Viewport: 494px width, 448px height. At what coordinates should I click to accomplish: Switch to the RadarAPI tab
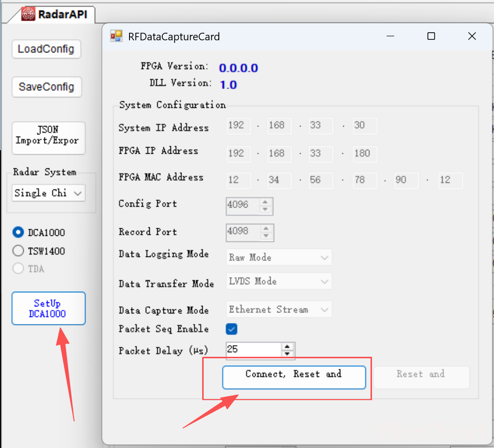pos(55,14)
